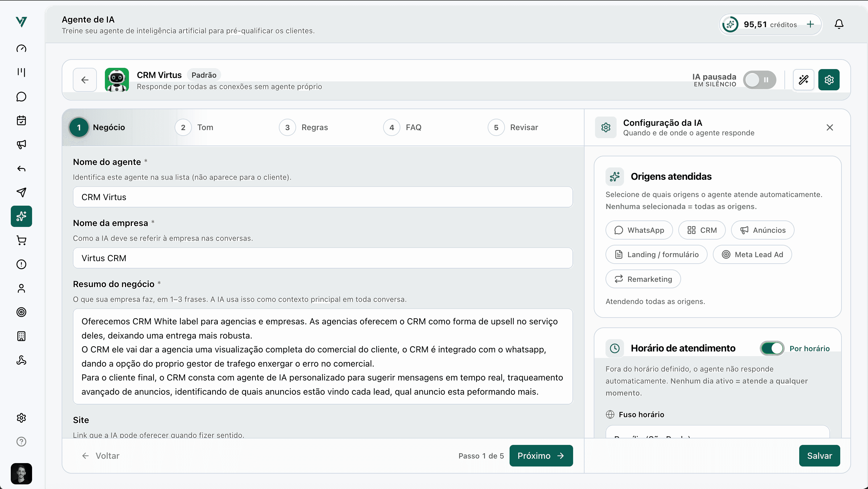Screen dimensions: 868x489
Task: Click the gear icon in Configuração da IA header
Action: (606, 127)
